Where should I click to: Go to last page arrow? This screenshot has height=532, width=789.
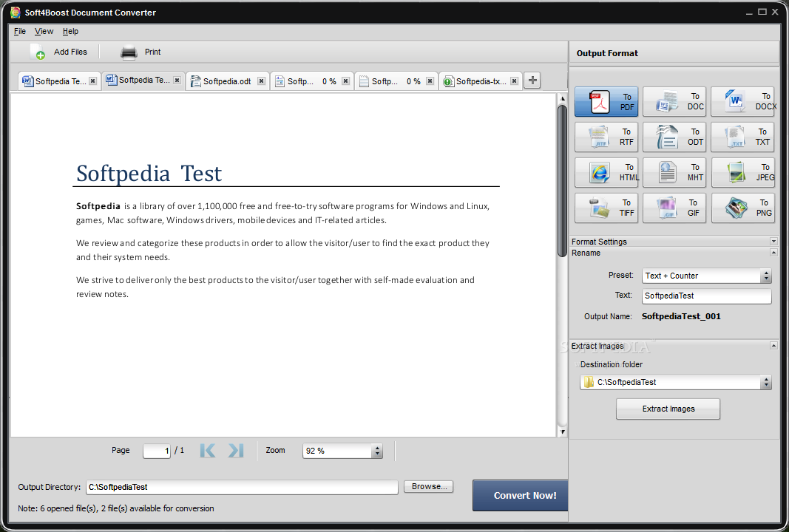[236, 451]
